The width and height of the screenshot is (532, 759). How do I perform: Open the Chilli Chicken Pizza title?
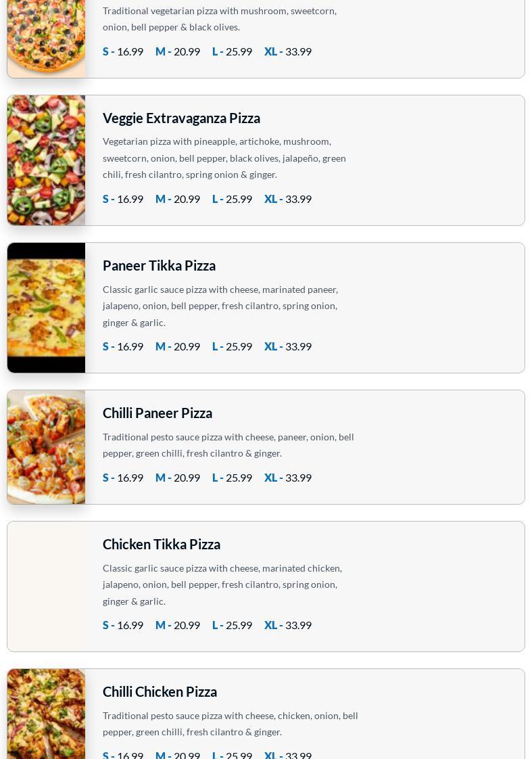pyautogui.click(x=160, y=691)
